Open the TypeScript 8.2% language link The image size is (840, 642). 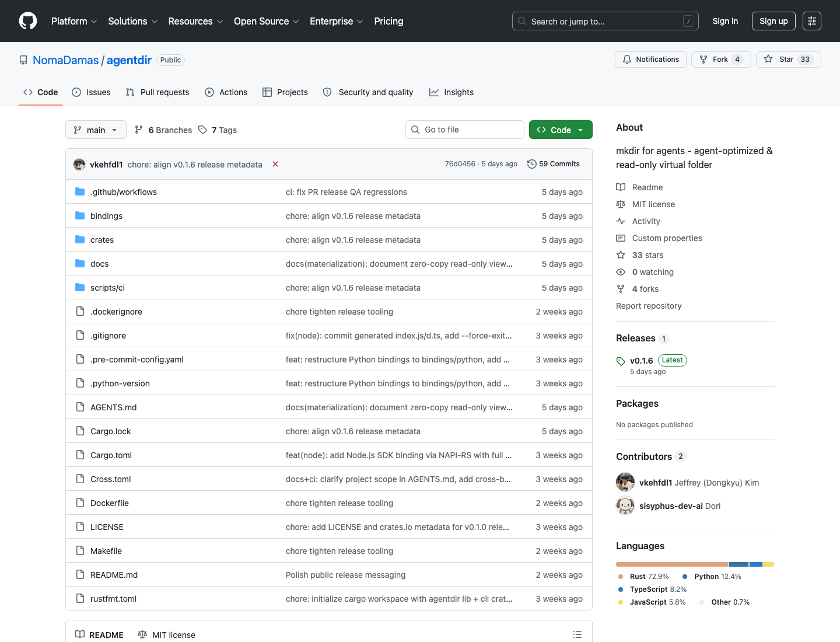click(x=653, y=589)
